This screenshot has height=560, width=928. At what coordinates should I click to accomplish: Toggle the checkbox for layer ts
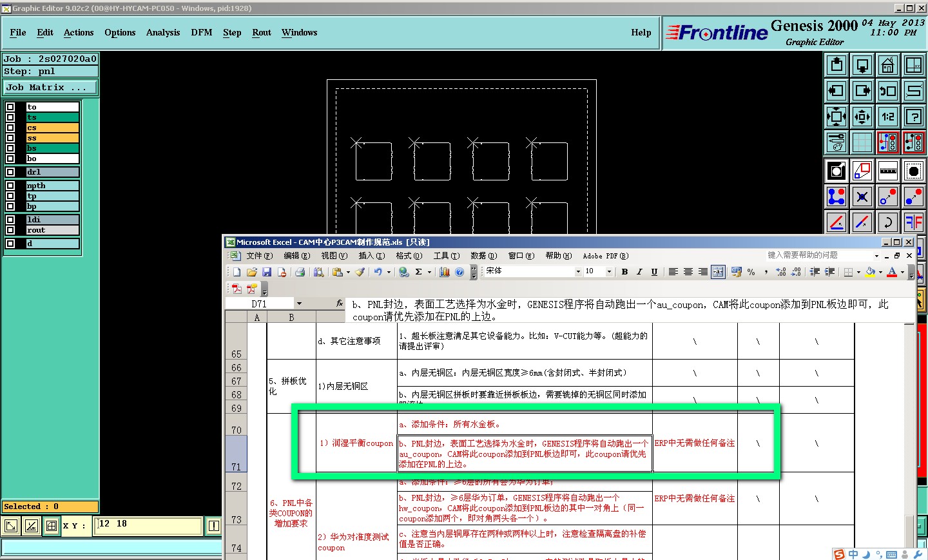[x=10, y=117]
